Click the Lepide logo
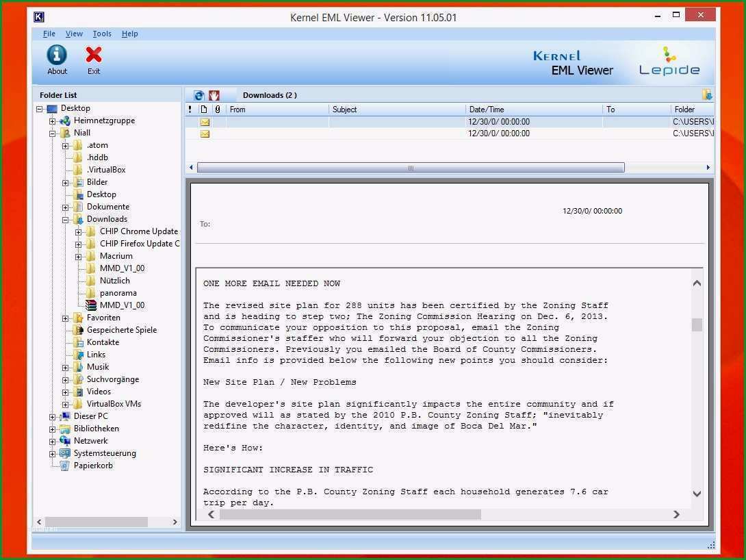 click(x=669, y=62)
